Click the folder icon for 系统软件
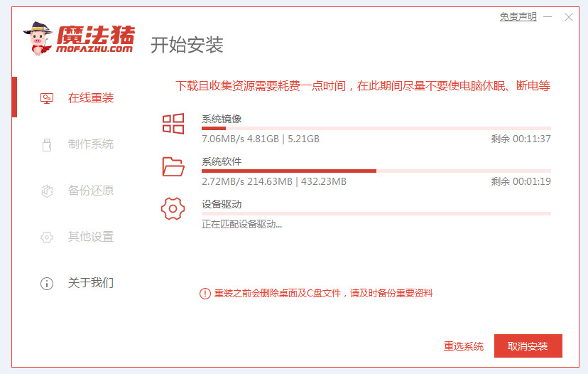 (173, 166)
